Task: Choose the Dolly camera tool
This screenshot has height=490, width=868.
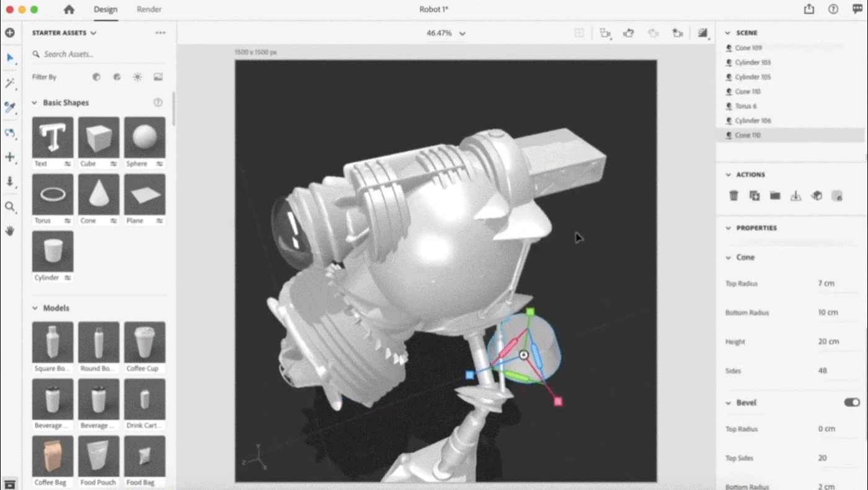Action: (10, 181)
